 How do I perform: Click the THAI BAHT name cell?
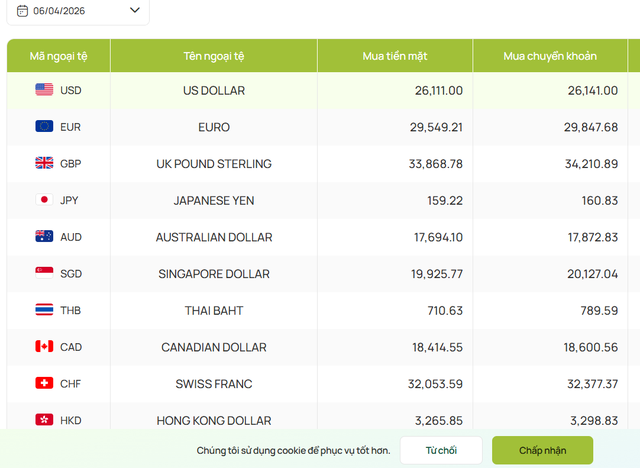coord(214,311)
